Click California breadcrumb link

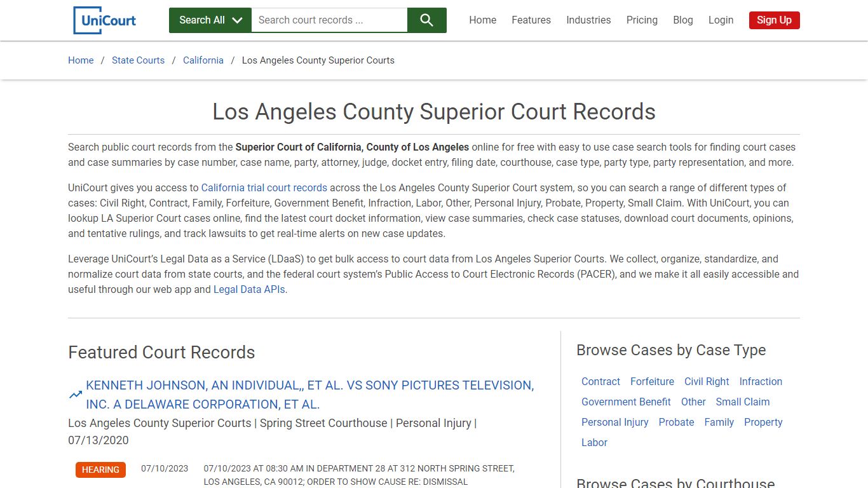pos(203,60)
